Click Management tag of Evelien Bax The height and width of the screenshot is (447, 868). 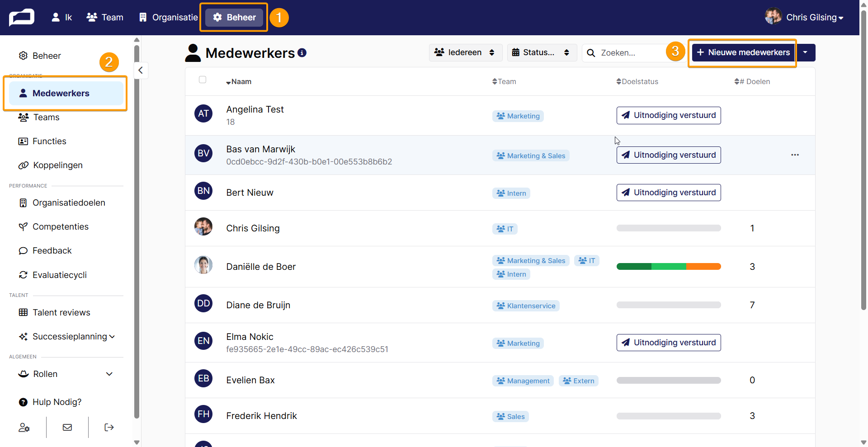(523, 381)
